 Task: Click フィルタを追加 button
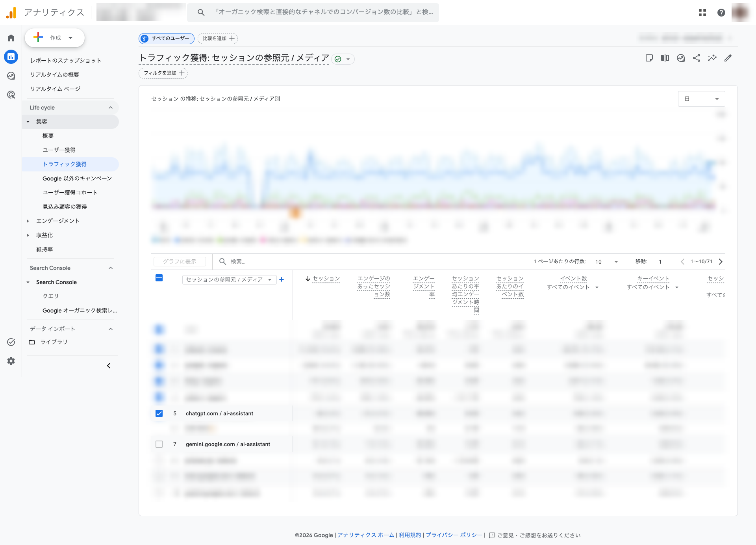point(163,73)
